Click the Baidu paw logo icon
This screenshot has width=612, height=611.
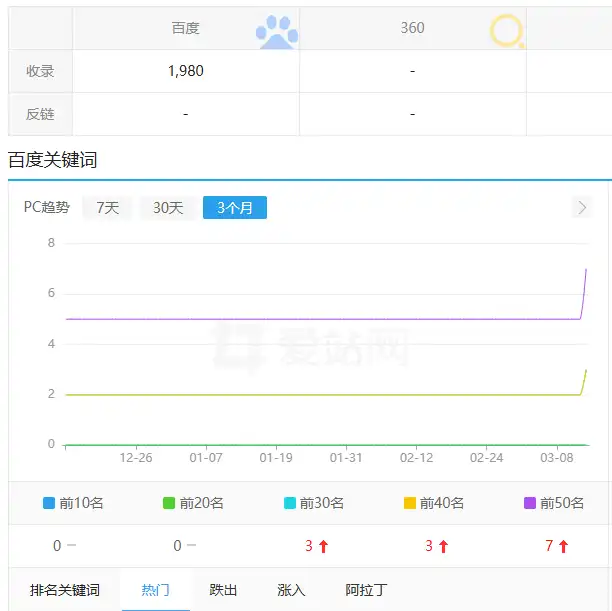[277, 32]
